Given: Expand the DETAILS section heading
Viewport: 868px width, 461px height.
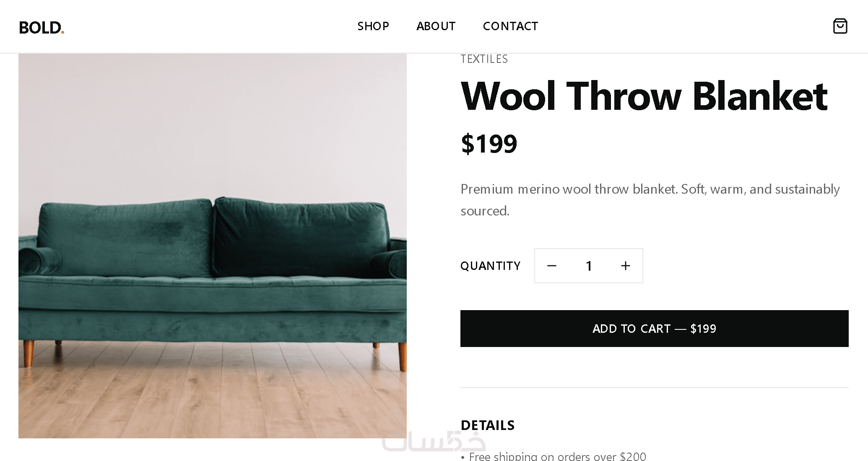Looking at the screenshot, I should pyautogui.click(x=487, y=425).
